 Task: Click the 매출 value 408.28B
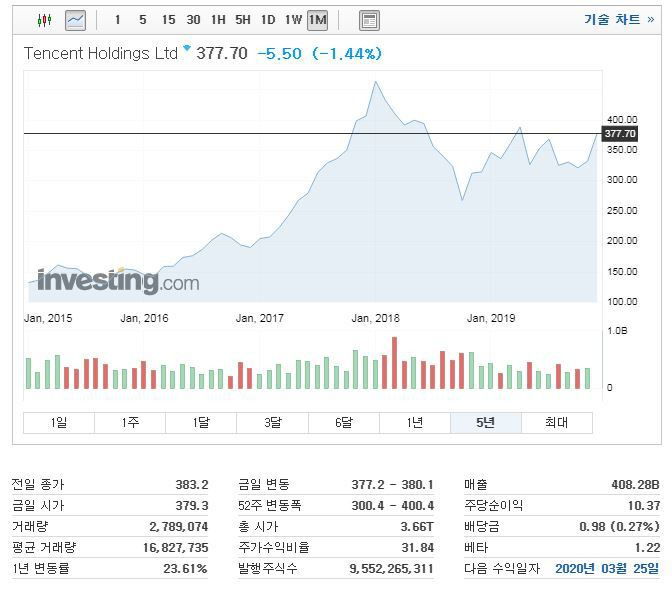click(635, 485)
